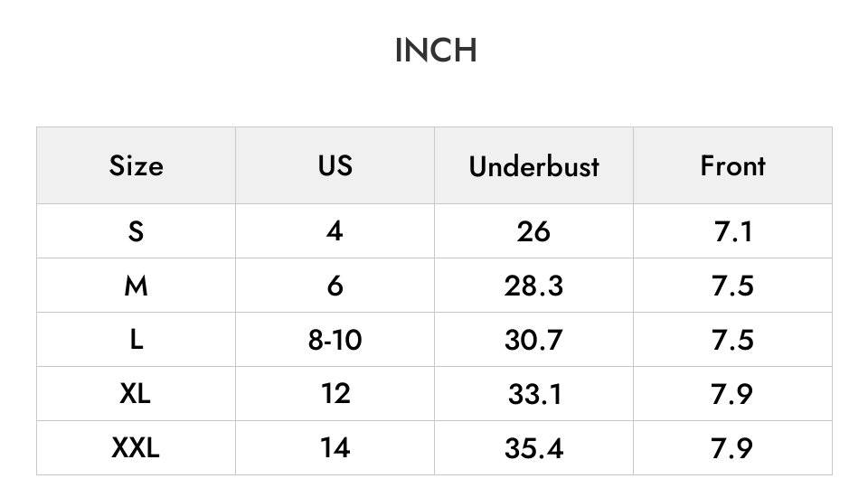This screenshot has height=488, width=868.
Task: Select the XL size row label
Action: point(137,393)
